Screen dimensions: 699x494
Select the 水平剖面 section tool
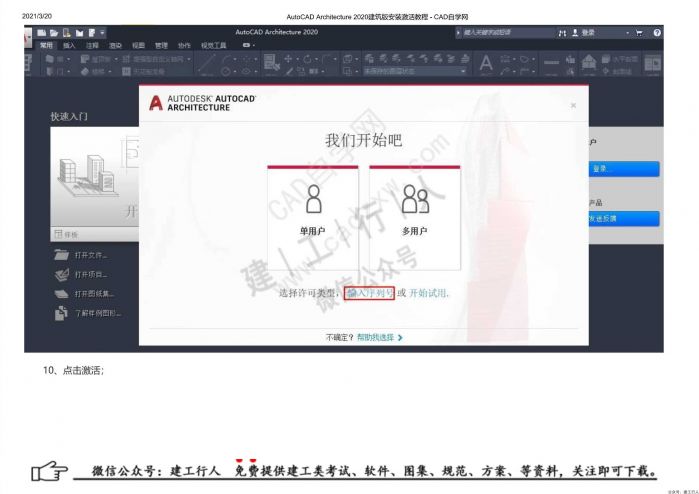pyautogui.click(x=620, y=59)
